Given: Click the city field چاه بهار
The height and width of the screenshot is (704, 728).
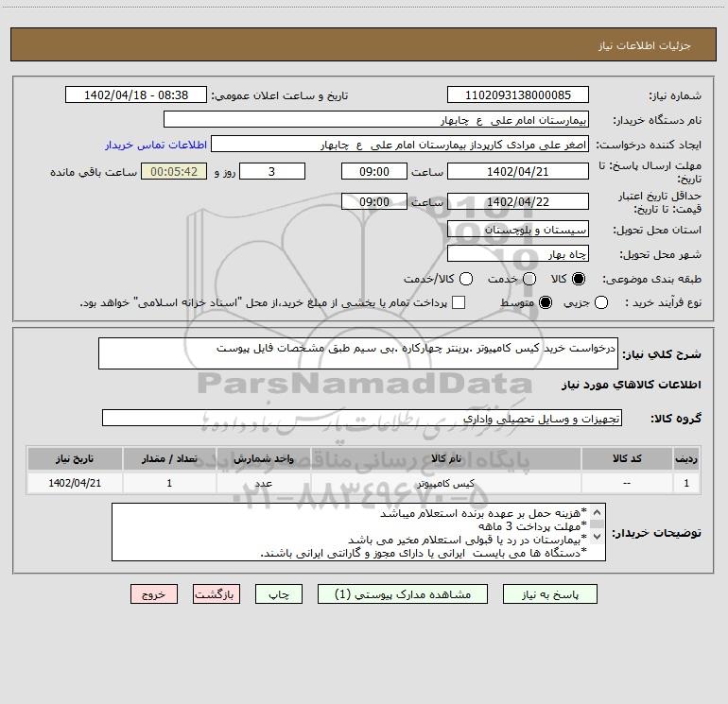Looking at the screenshot, I should click(x=518, y=254).
